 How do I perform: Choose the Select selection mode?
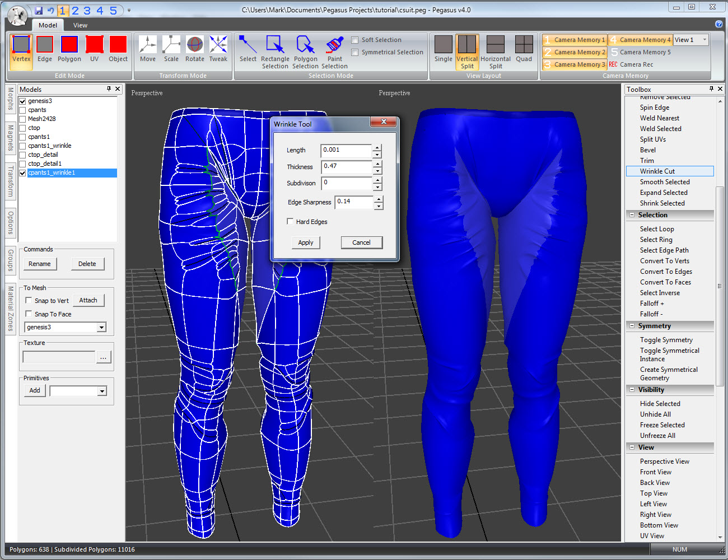point(248,49)
